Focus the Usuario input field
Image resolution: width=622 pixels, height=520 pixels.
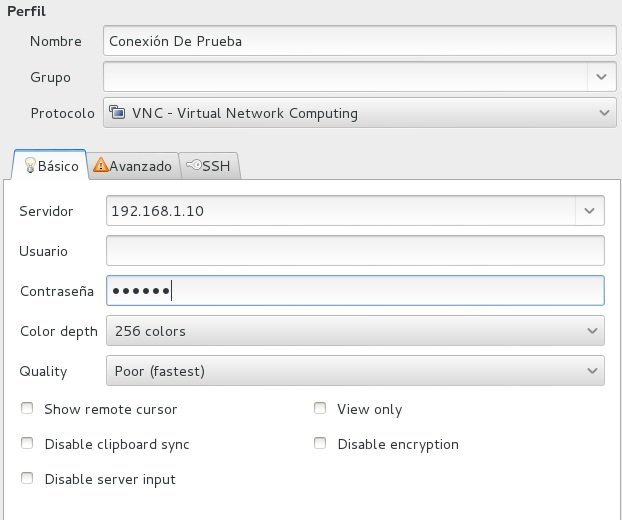click(354, 251)
